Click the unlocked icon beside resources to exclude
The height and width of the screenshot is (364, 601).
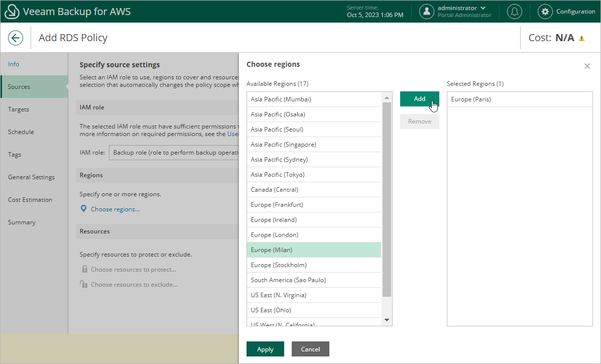click(x=83, y=284)
